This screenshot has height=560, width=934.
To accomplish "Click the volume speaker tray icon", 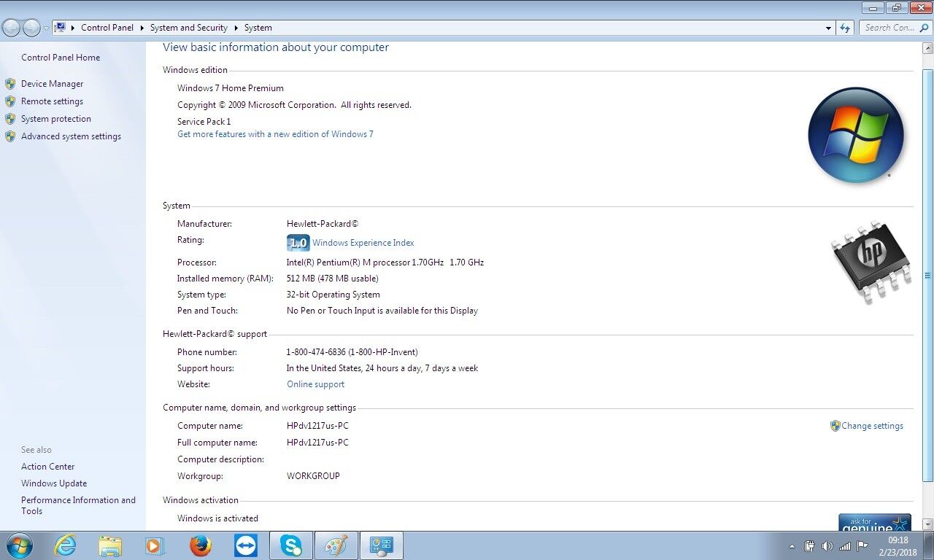I will click(x=827, y=546).
